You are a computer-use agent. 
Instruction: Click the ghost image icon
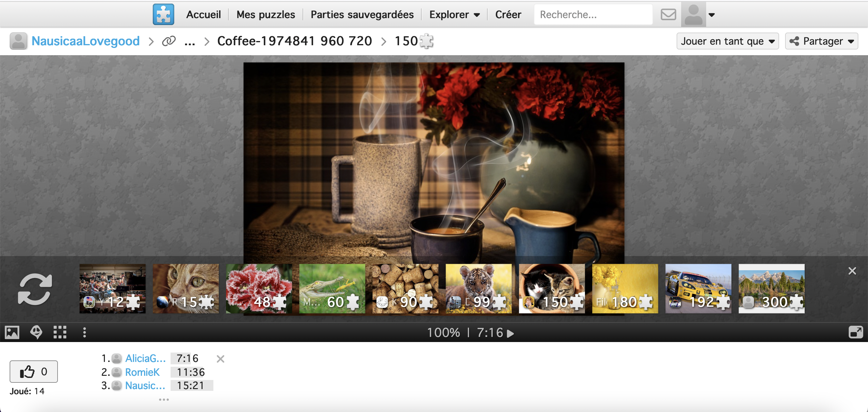[36, 332]
